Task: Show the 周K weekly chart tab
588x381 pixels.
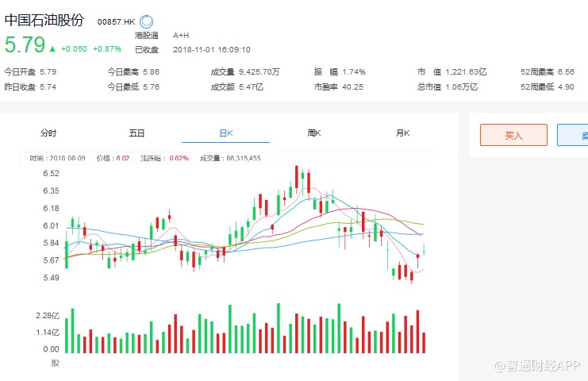Action: coord(314,133)
